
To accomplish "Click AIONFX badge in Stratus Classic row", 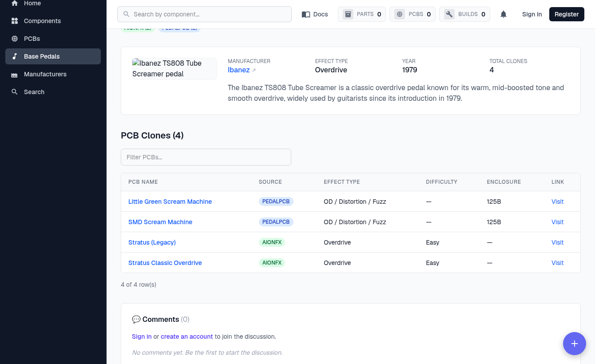I will pos(272,263).
